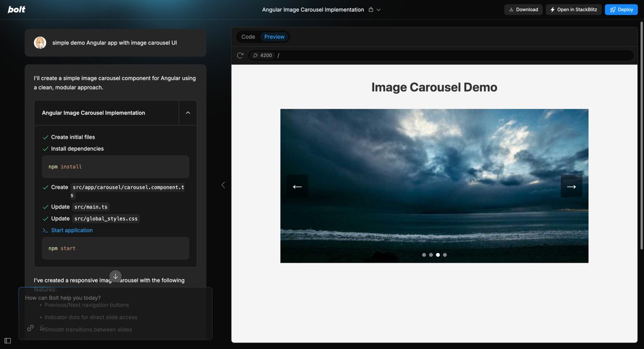The image size is (644, 349).
Task: Click the npm install code block
Action: click(115, 167)
